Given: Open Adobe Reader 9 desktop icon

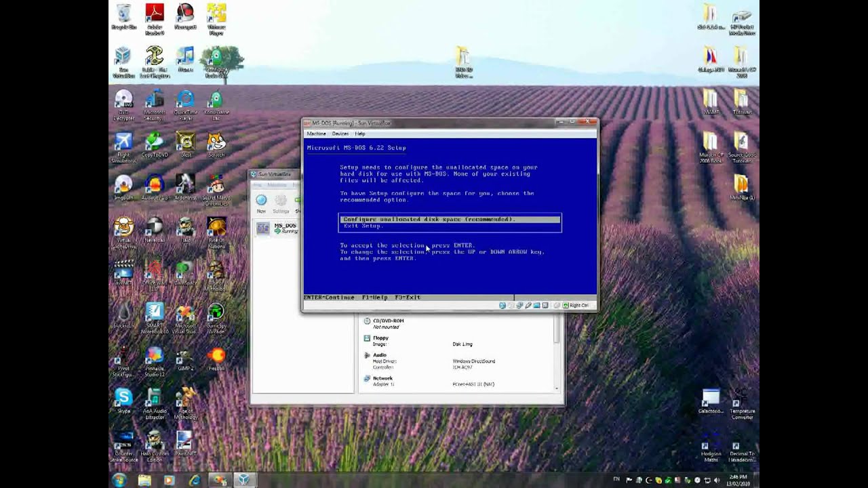Looking at the screenshot, I should click(x=155, y=19).
